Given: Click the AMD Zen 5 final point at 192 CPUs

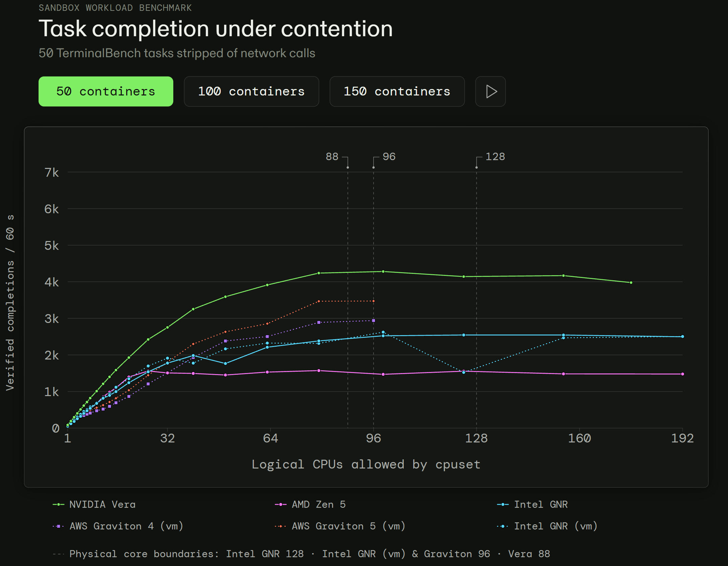Looking at the screenshot, I should point(682,374).
